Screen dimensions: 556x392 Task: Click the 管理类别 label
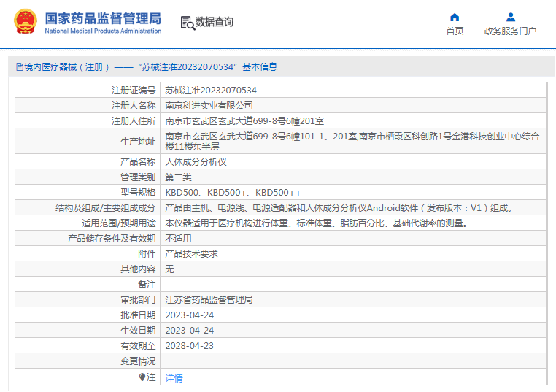[138, 177]
